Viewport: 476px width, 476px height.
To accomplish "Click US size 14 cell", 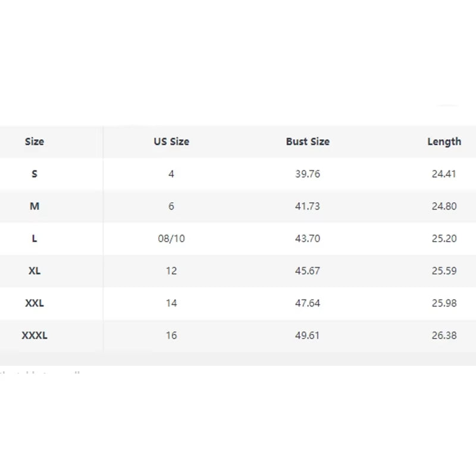I will pos(171,303).
